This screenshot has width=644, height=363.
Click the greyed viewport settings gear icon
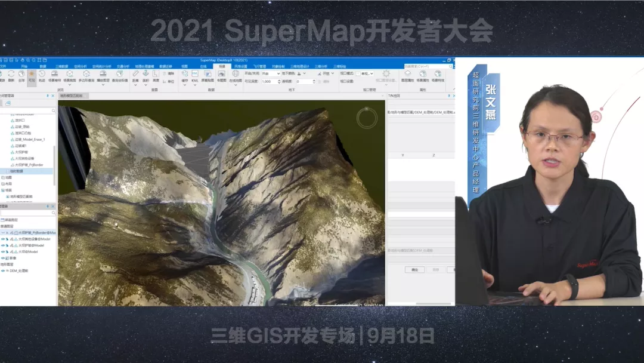coord(386,73)
